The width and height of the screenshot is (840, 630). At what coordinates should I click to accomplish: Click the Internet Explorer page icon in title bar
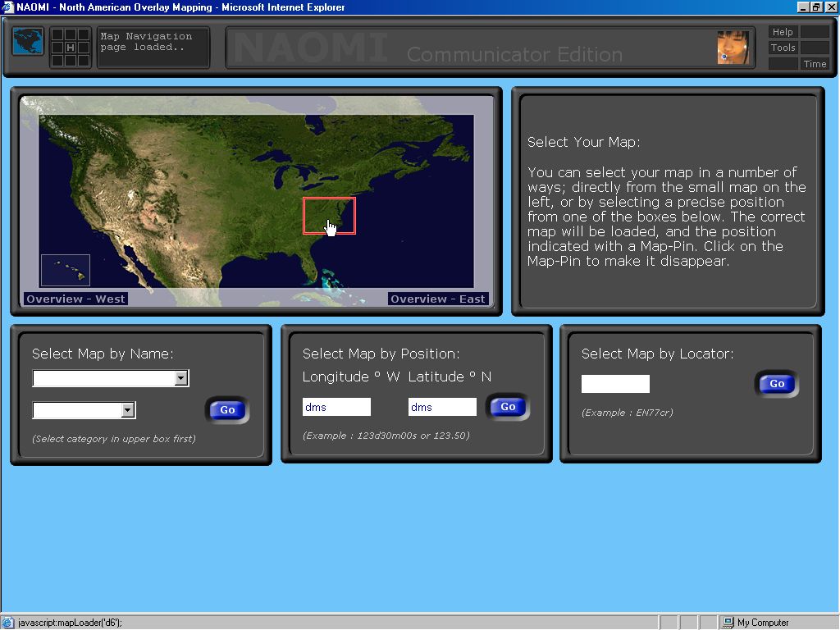coord(7,7)
